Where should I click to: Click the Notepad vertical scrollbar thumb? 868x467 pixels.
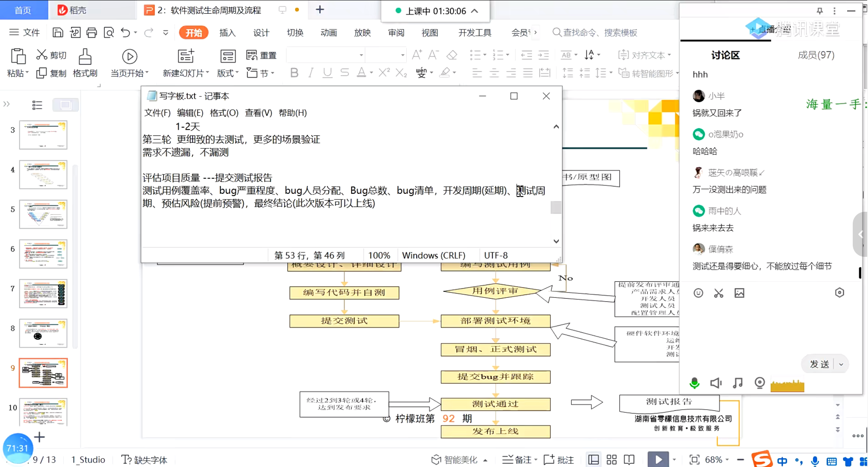[556, 207]
